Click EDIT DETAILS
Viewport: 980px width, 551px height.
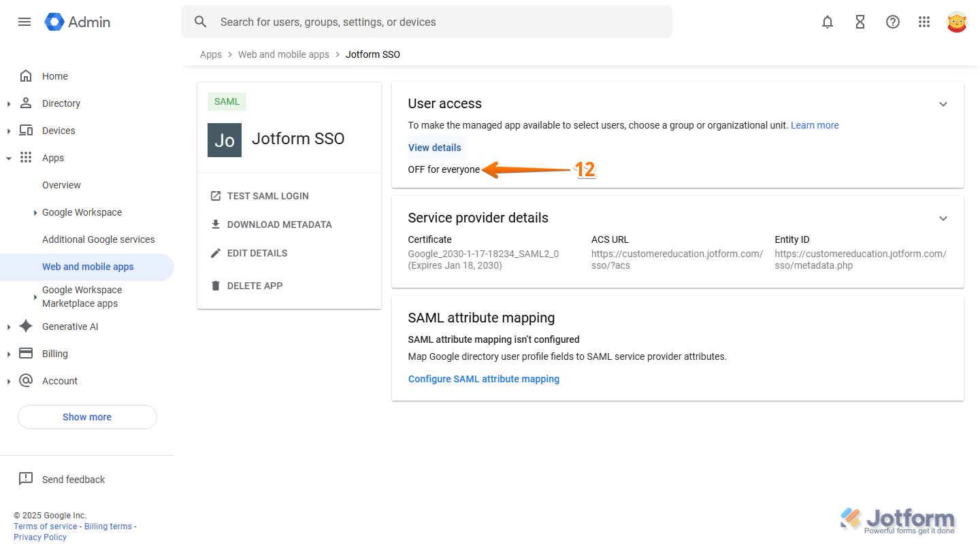click(257, 253)
